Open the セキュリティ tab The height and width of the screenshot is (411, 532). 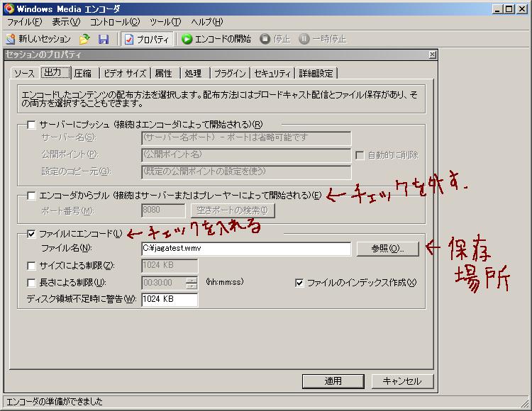[x=272, y=73]
